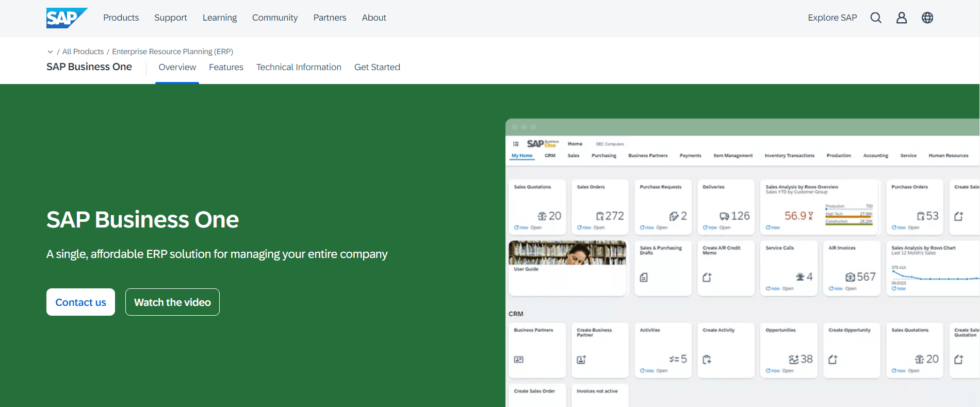Open Sales Analysis by Rows Chart
980x407 pixels.
point(933,268)
